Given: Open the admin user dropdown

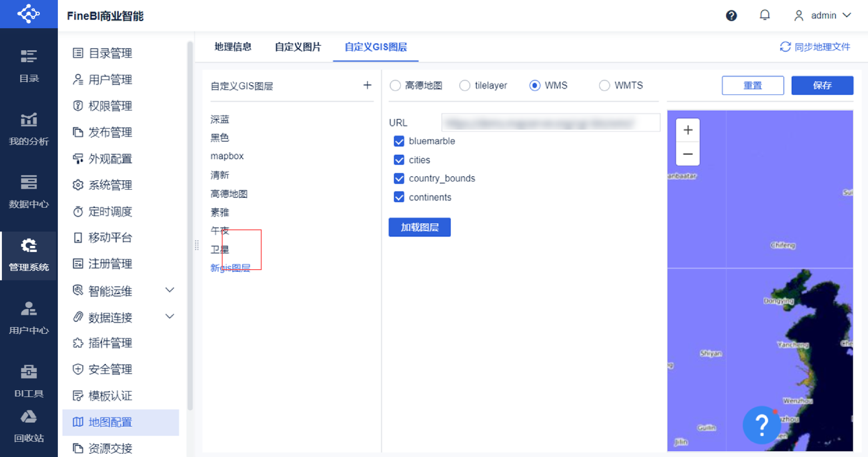Looking at the screenshot, I should [x=823, y=16].
